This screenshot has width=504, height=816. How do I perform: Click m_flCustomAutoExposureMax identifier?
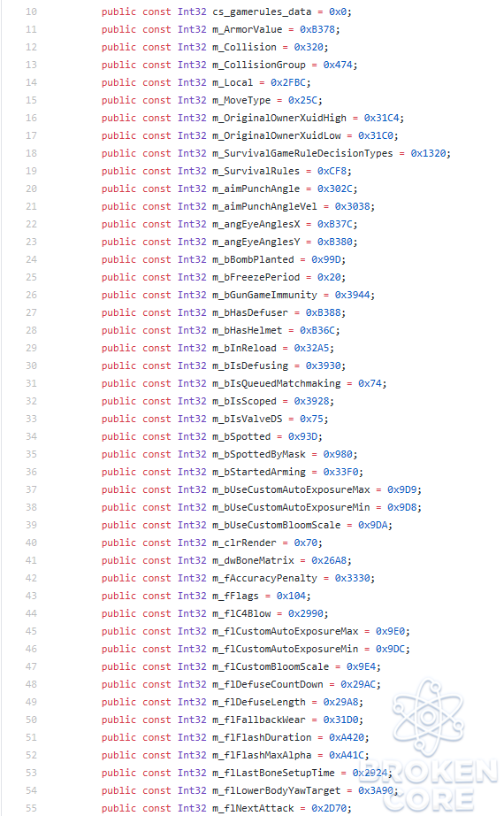(285, 631)
